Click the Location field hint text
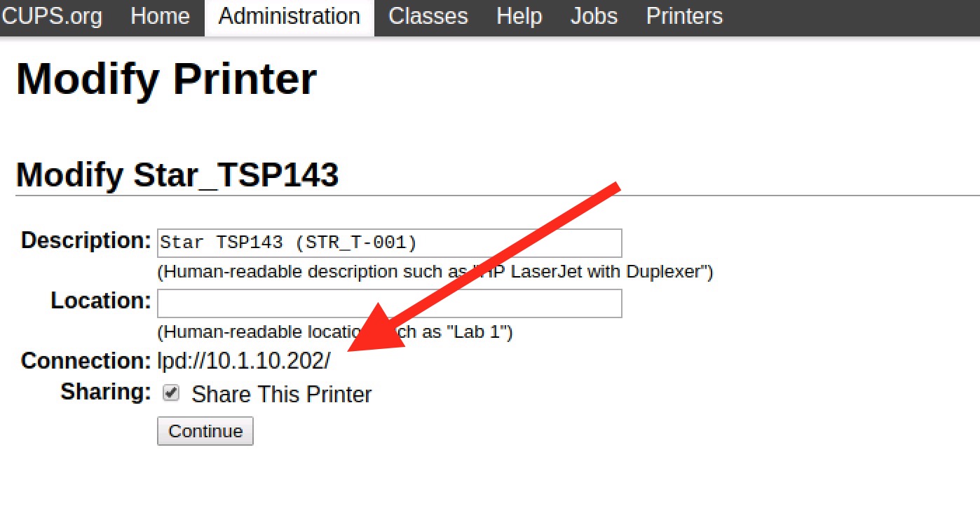Screen dimensions: 980x513 pos(334,331)
